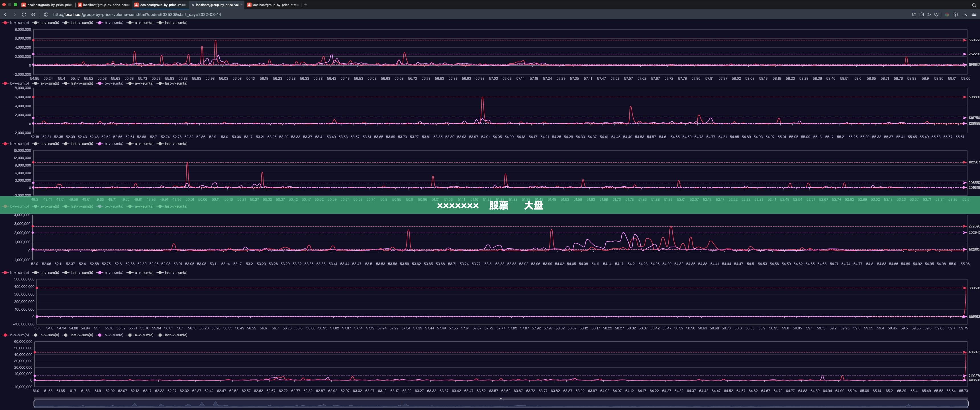
Task: Toggle a-v-sum(b) series in top chart legend
Action: [x=46, y=23]
